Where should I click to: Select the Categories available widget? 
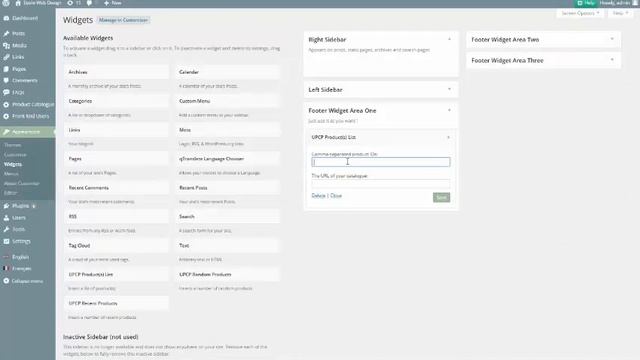point(116,101)
